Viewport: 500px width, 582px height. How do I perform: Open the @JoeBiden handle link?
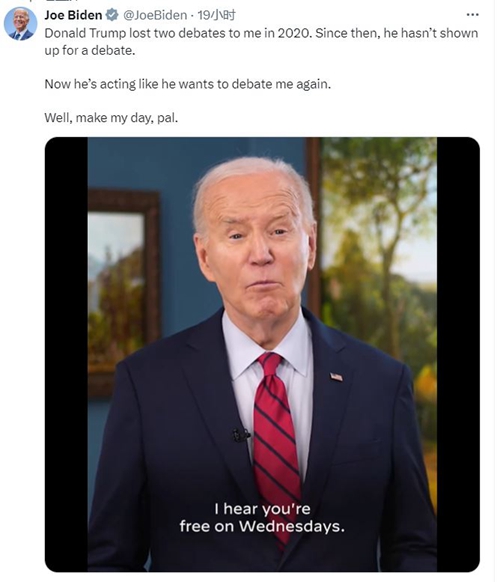155,15
